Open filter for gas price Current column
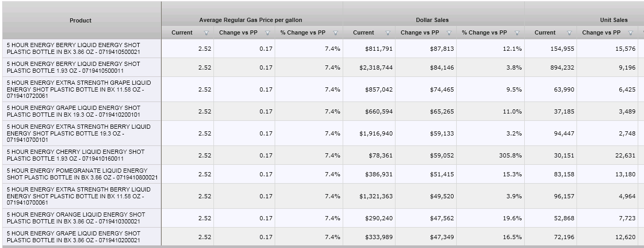The height and width of the screenshot is (248, 644). 206,33
